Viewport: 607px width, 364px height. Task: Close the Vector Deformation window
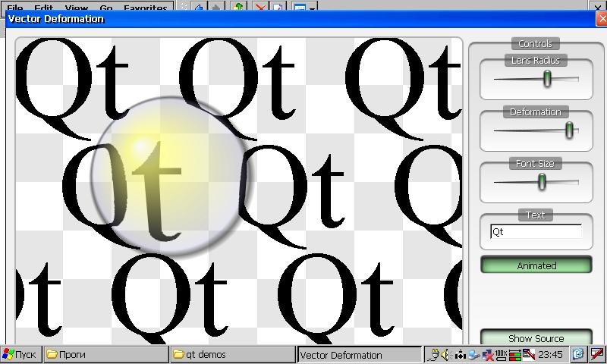(x=601, y=18)
